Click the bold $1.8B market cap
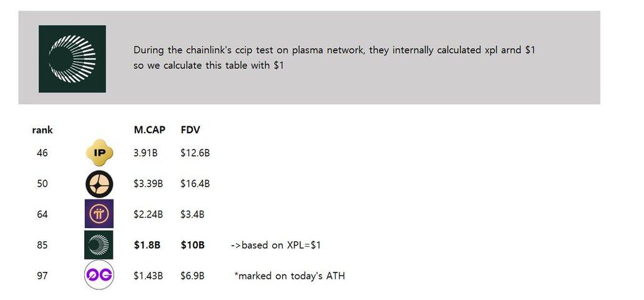This screenshot has width=644, height=300. pos(147,245)
